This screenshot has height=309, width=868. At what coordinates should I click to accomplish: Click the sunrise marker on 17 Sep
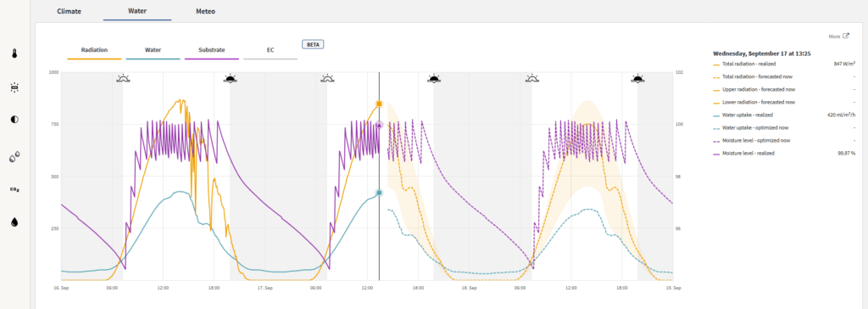tap(327, 78)
